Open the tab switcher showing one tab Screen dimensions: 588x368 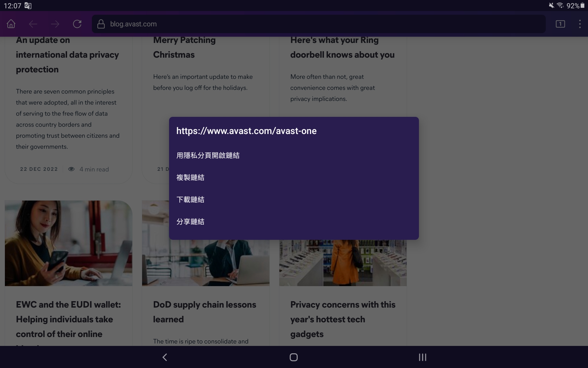pos(560,24)
